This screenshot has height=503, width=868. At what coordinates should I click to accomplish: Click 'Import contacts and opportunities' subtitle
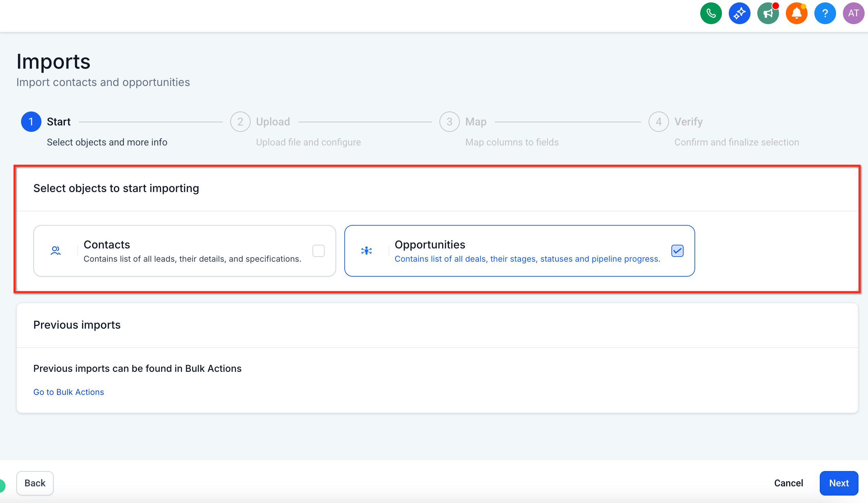point(103,82)
